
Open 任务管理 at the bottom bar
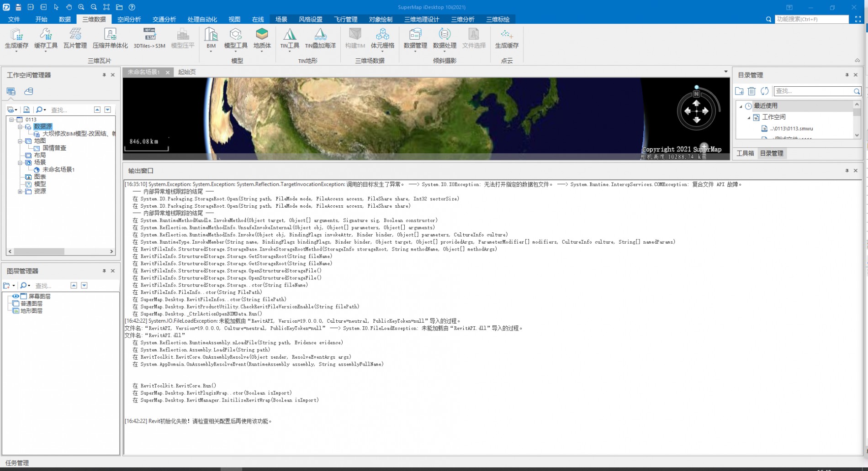17,463
